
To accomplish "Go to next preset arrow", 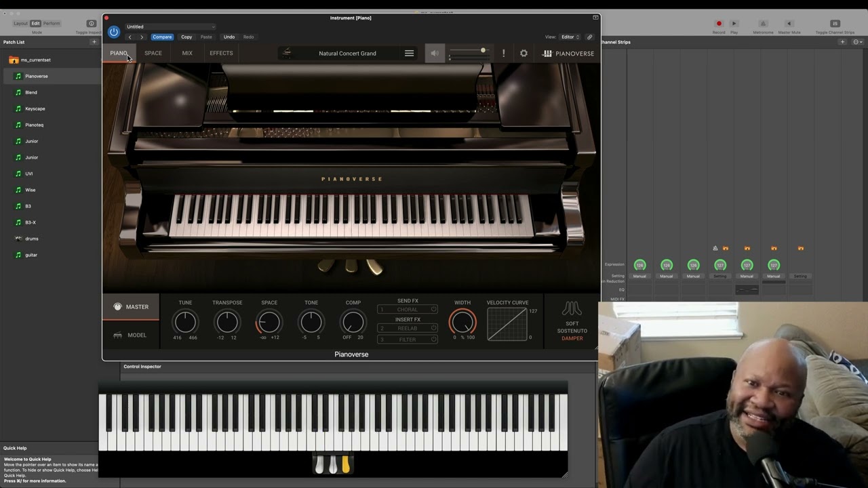I will tap(141, 37).
